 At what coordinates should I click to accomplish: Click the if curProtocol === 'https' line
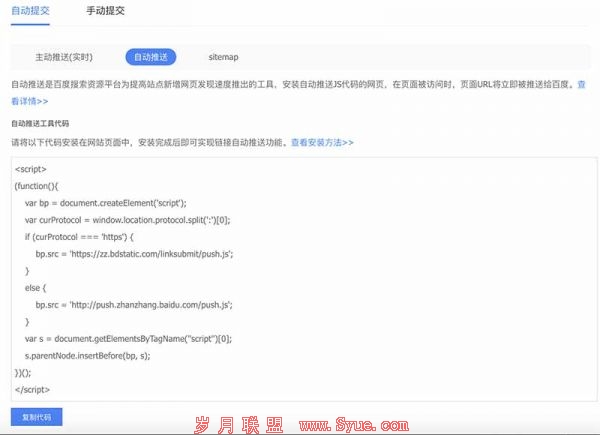click(x=79, y=237)
